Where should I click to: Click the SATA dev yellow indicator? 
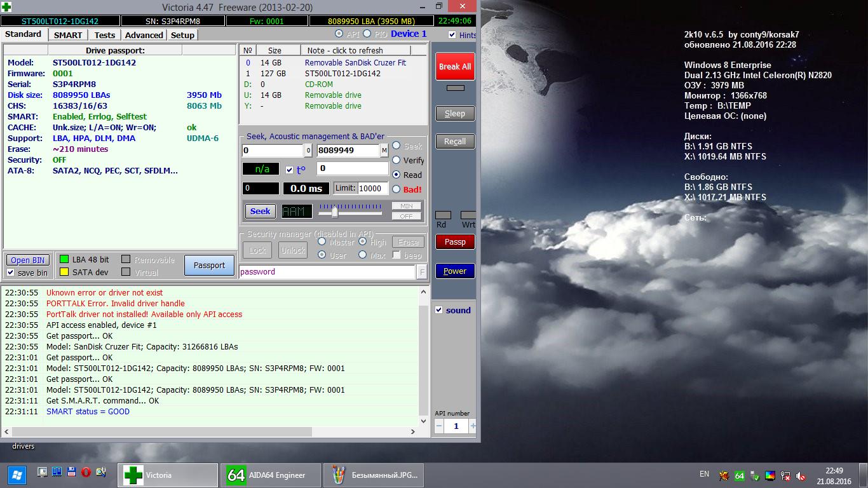coord(64,272)
